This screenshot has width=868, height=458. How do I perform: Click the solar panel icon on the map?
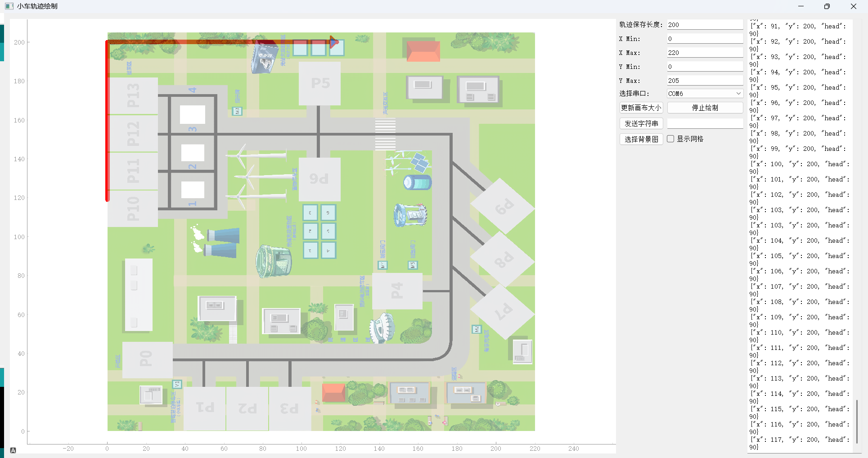tap(420, 162)
